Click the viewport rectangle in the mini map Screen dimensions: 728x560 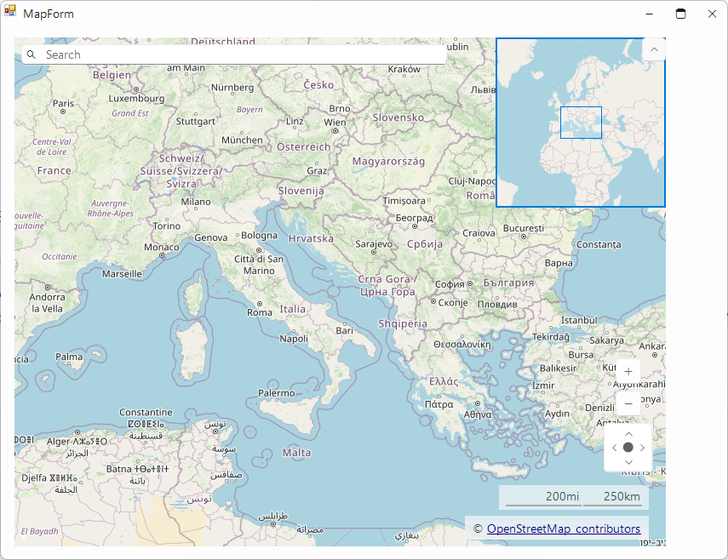click(x=581, y=123)
